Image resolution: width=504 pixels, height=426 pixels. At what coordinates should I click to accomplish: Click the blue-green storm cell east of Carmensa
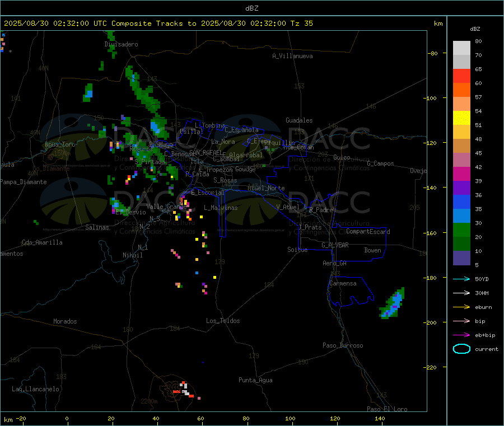[x=392, y=303]
